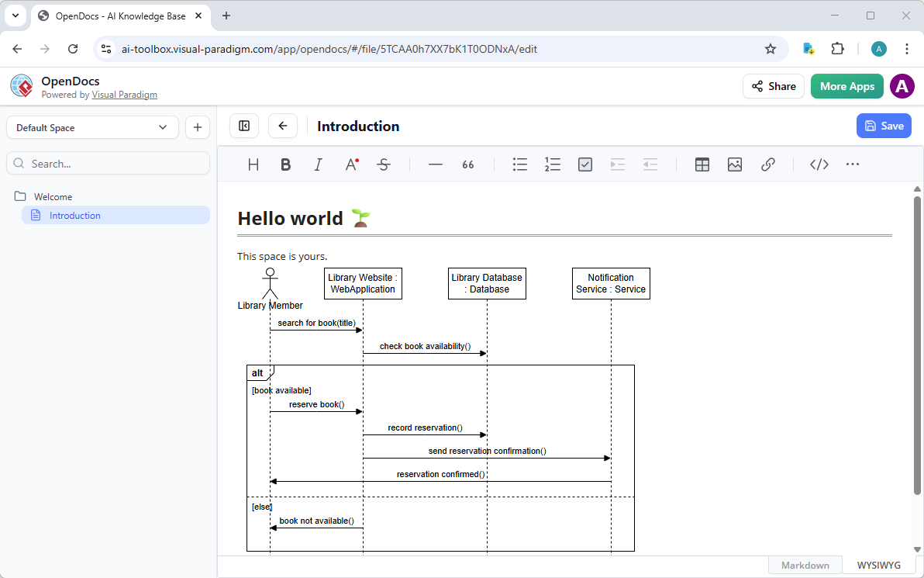Open the Default Space dropdown
Viewport: 924px width, 578px height.
pos(92,126)
